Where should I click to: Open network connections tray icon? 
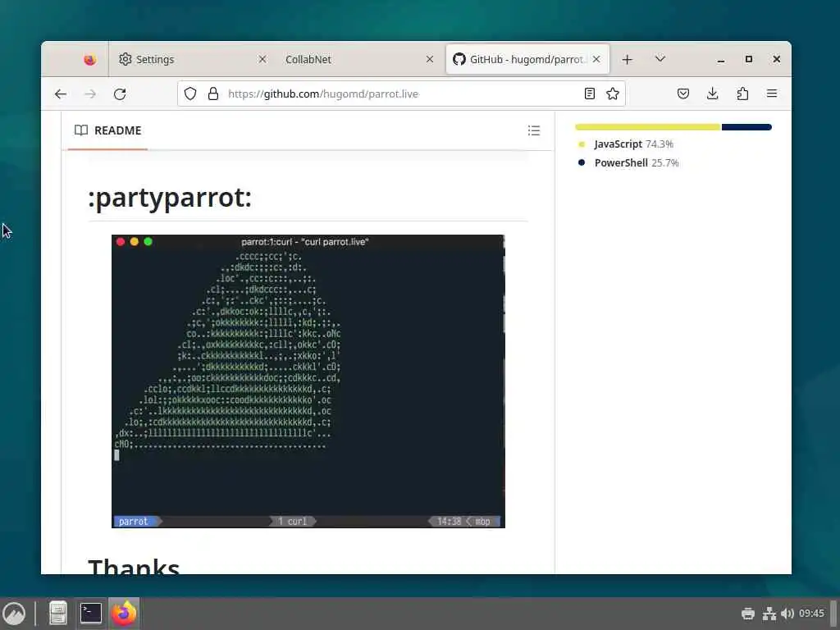point(769,614)
